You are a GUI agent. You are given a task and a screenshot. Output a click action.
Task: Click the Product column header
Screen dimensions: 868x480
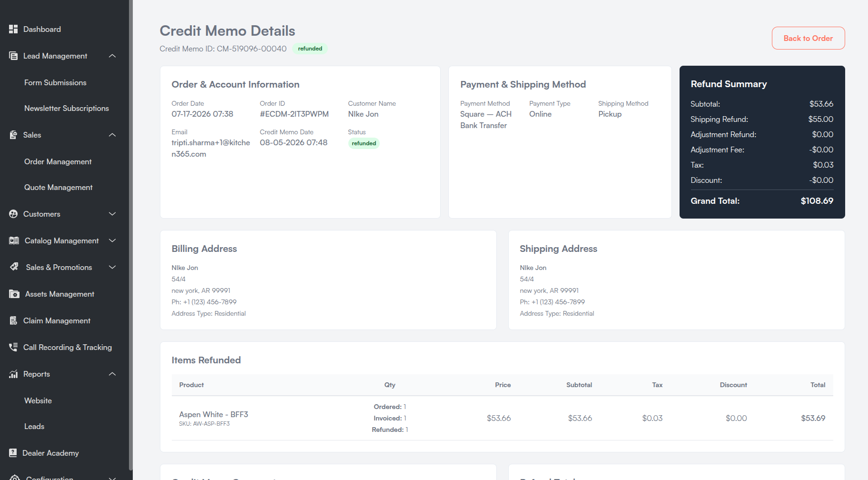191,385
